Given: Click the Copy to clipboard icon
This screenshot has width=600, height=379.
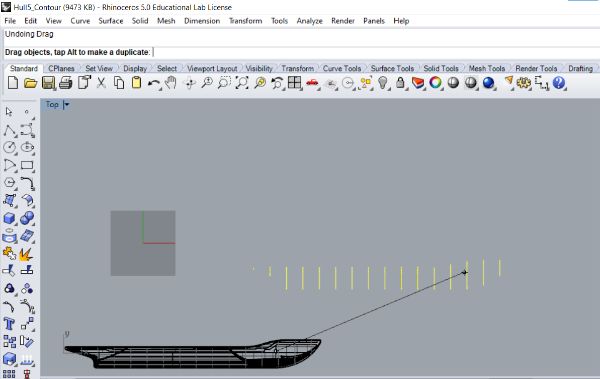Looking at the screenshot, I should (119, 83).
